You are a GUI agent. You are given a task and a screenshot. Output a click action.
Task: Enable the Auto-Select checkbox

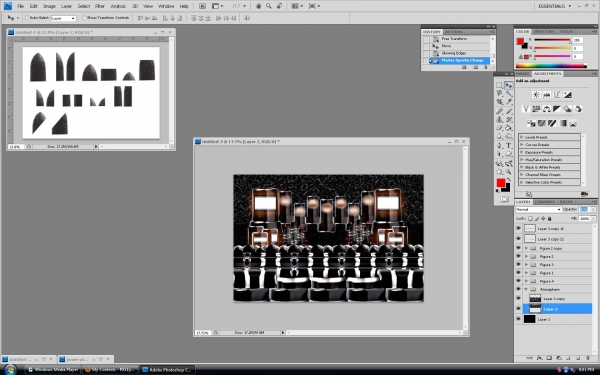coord(27,18)
